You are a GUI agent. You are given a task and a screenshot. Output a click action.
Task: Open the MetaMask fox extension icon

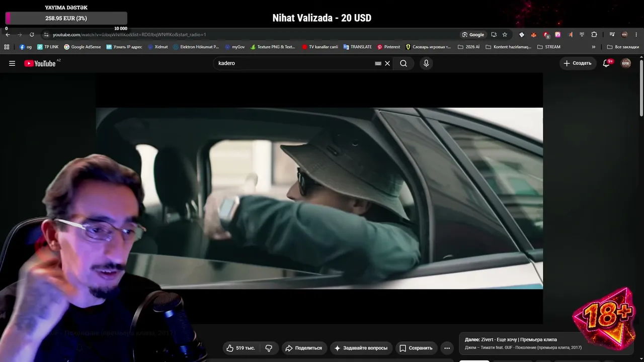coord(534,35)
